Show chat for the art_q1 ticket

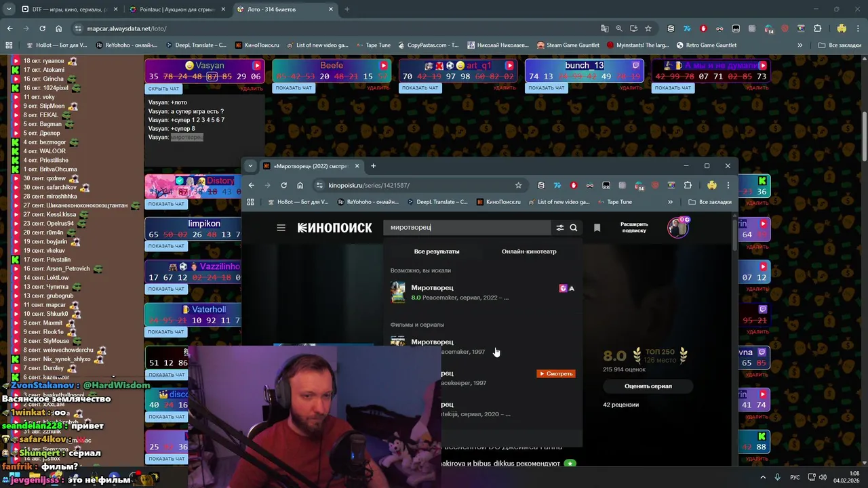[420, 87]
